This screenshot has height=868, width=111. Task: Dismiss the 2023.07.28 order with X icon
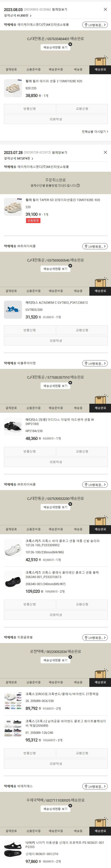pyautogui.click(x=105, y=152)
